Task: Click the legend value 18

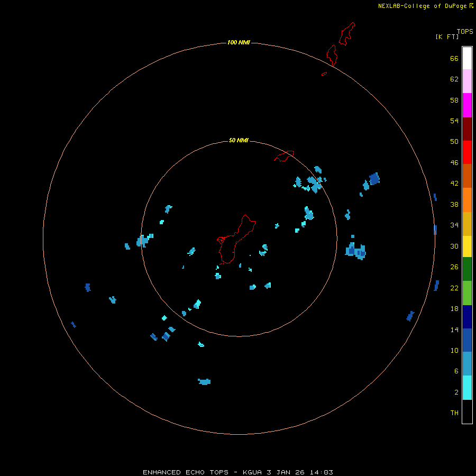Action: pyautogui.click(x=454, y=309)
